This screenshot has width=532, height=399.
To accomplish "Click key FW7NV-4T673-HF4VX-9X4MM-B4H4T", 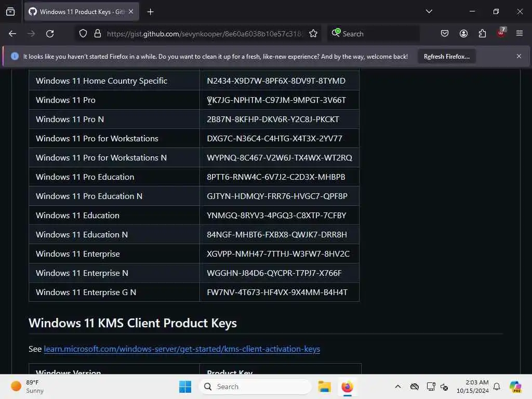I will 277,292.
